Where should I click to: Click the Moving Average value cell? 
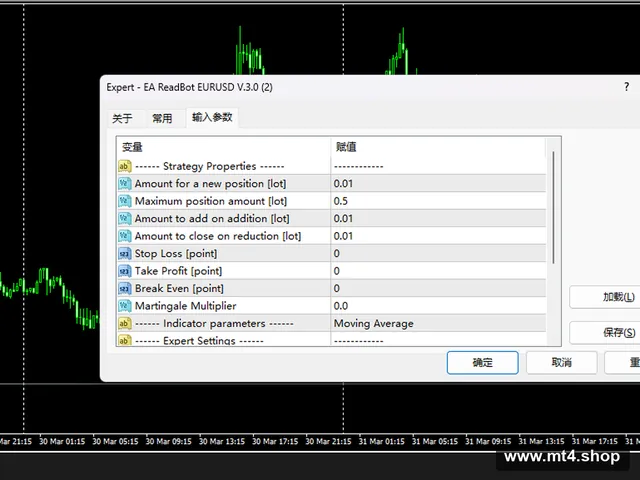[x=438, y=324]
